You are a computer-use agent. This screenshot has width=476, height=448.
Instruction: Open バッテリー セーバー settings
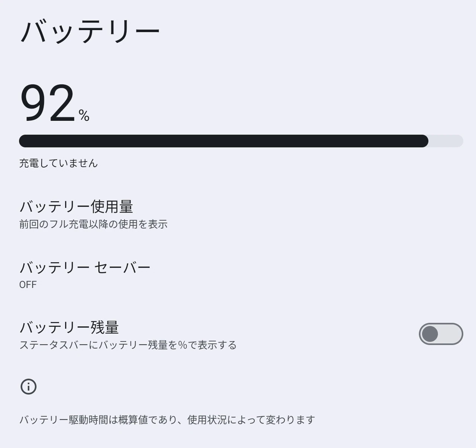[x=85, y=267]
